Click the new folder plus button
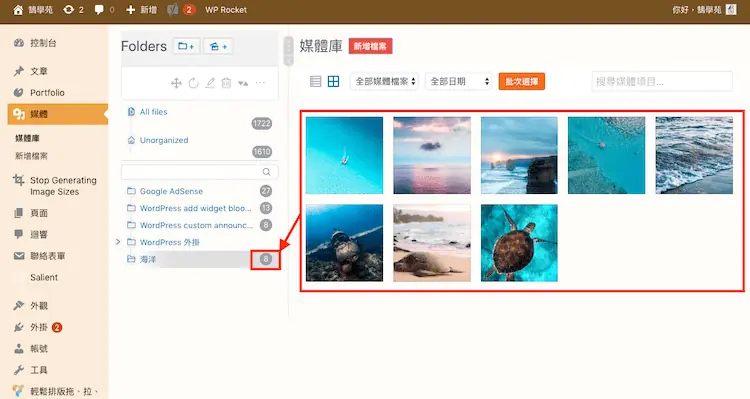 click(186, 46)
